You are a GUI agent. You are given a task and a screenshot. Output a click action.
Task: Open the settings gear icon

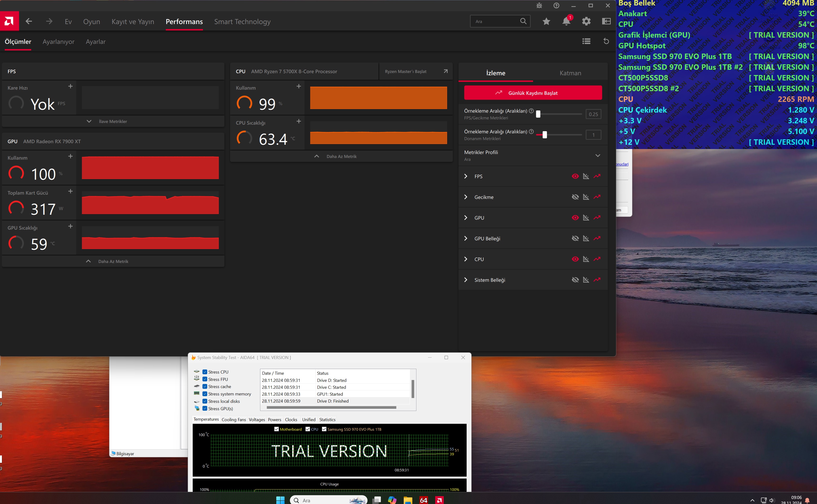click(x=586, y=22)
